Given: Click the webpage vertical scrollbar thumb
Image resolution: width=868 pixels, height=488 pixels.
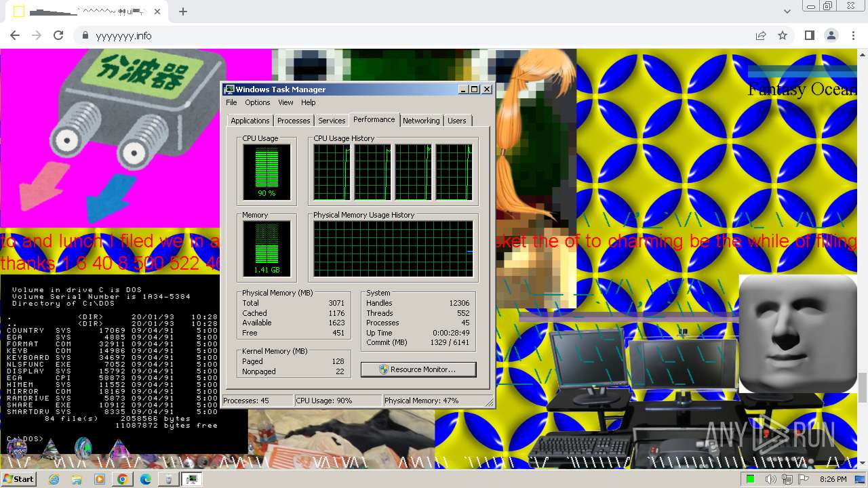Looking at the screenshot, I should (x=863, y=388).
